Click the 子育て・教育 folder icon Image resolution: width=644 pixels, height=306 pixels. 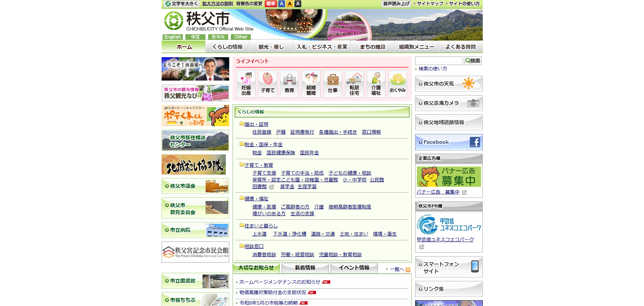242,165
